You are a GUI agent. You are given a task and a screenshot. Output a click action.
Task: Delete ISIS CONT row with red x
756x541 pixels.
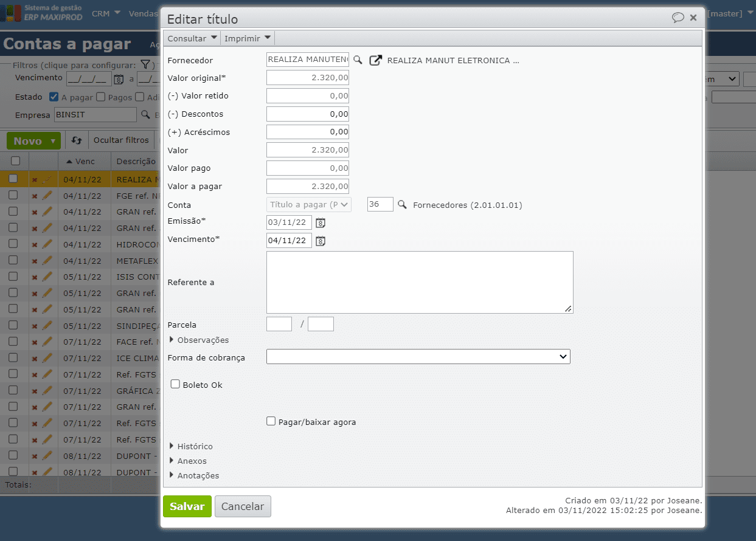click(x=35, y=277)
